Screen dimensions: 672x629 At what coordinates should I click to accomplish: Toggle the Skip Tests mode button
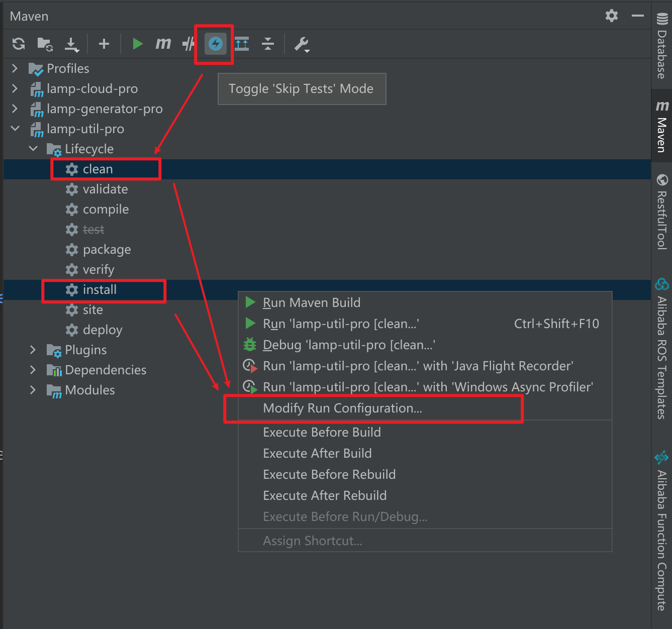click(215, 44)
